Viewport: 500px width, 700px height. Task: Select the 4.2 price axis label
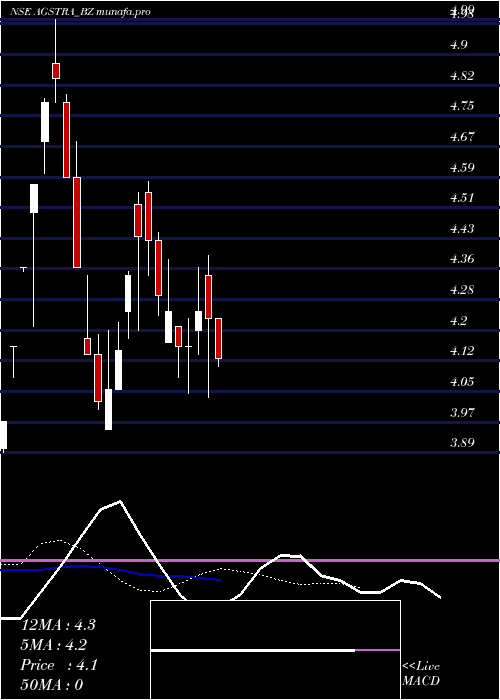click(459, 321)
